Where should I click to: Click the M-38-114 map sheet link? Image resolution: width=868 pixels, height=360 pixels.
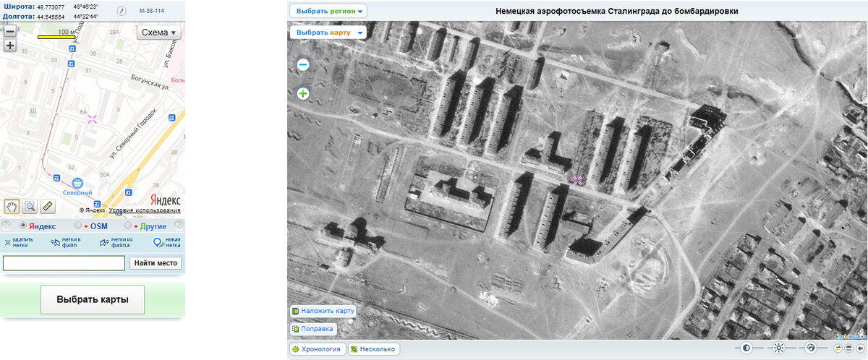point(151,11)
